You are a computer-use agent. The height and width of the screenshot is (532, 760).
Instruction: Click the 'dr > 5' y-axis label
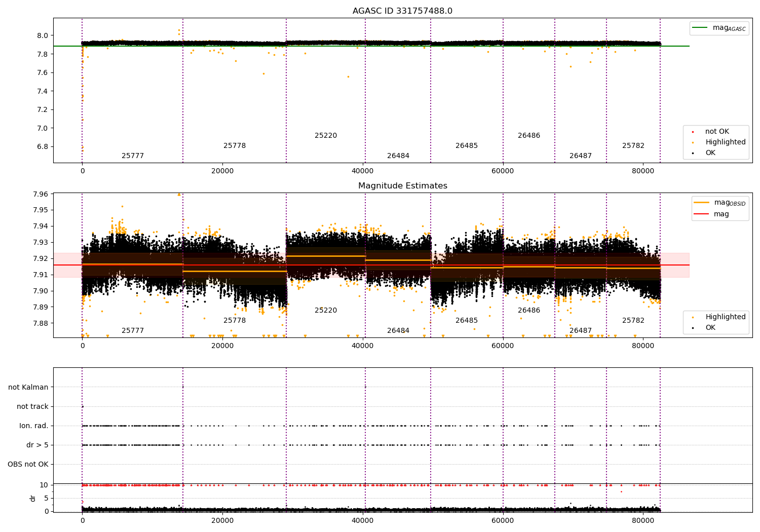pos(37,445)
